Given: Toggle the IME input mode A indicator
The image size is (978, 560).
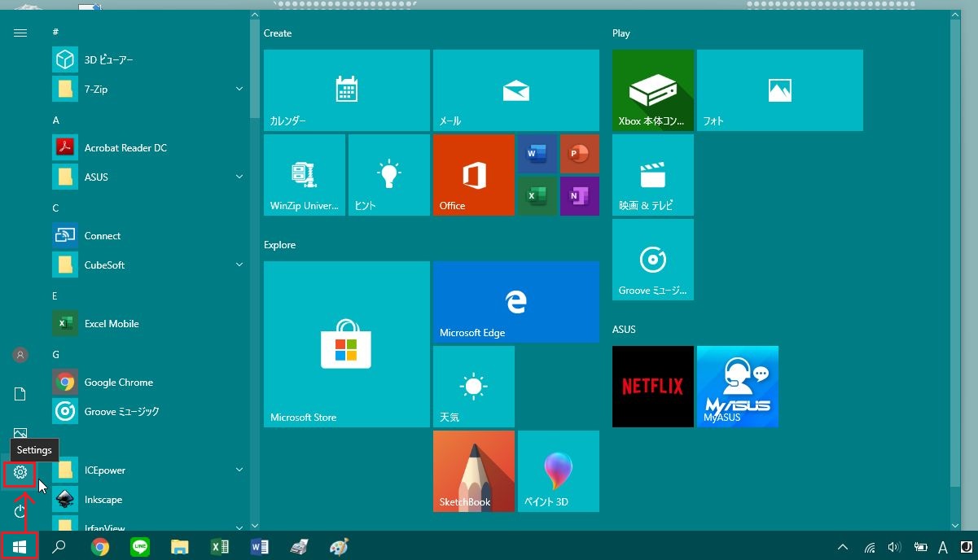Looking at the screenshot, I should click(943, 547).
